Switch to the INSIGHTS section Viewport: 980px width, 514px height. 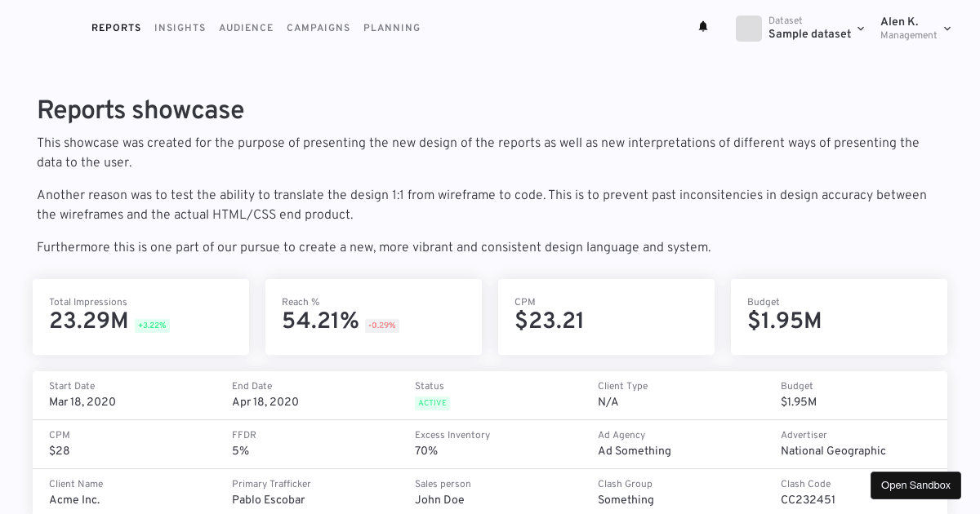click(180, 28)
